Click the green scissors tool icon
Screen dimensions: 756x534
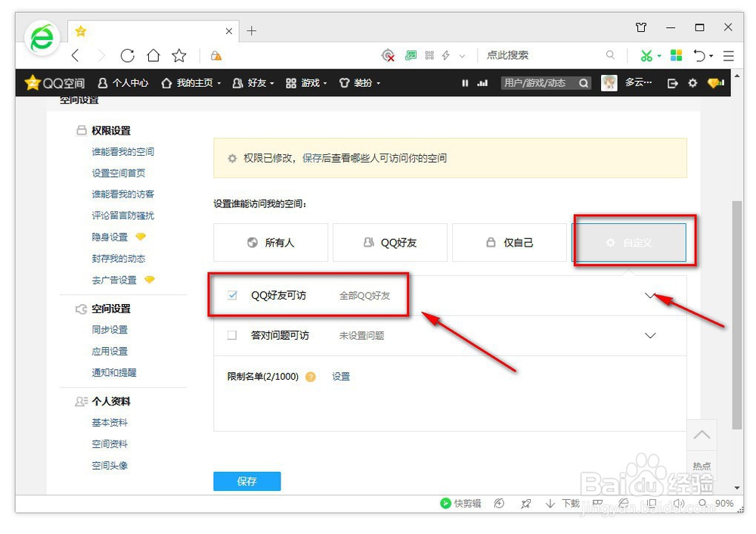(646, 55)
